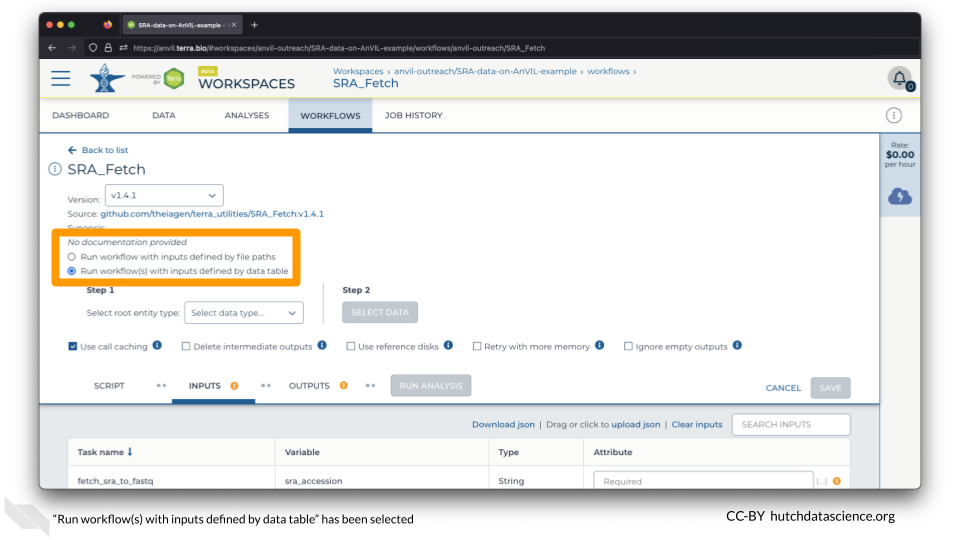Click the warning icon next to OUTPUTS
960x540 pixels.
pyautogui.click(x=343, y=386)
